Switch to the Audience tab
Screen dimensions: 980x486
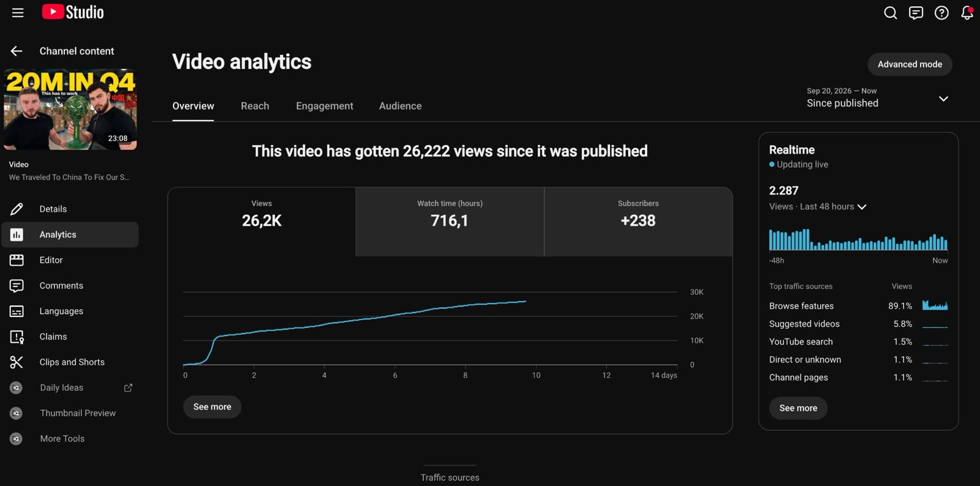tap(401, 106)
